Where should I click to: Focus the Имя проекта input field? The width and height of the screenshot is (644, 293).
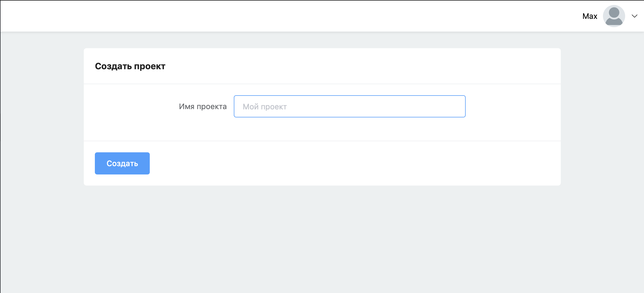(349, 106)
